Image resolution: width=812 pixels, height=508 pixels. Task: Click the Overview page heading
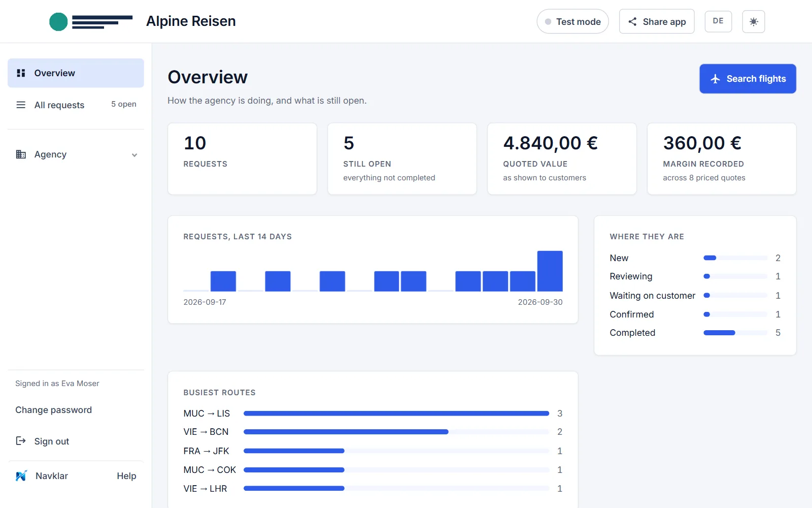point(208,77)
